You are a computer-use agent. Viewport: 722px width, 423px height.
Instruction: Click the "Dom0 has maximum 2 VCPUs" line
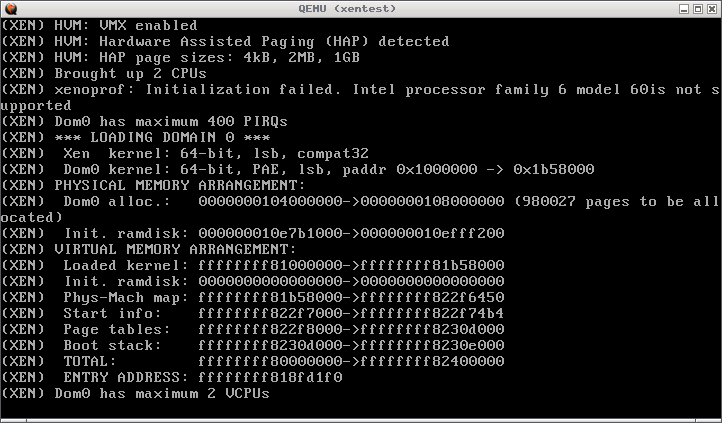point(135,393)
